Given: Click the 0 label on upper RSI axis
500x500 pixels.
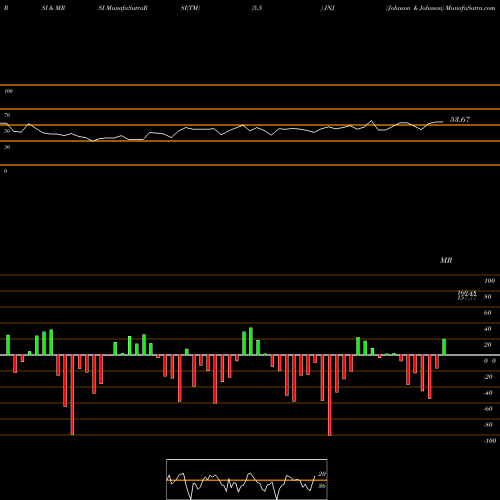Looking at the screenshot, I should point(5,171).
